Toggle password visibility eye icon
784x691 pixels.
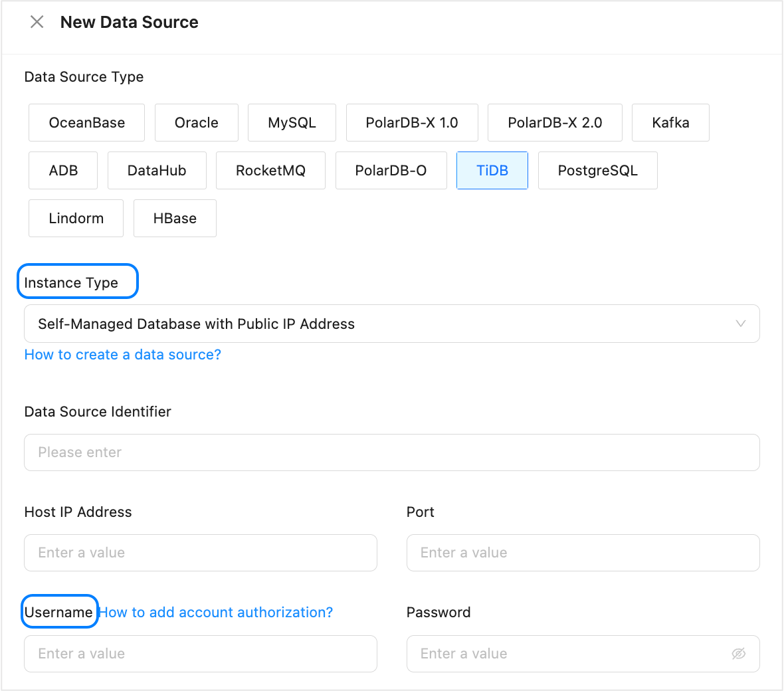[739, 654]
